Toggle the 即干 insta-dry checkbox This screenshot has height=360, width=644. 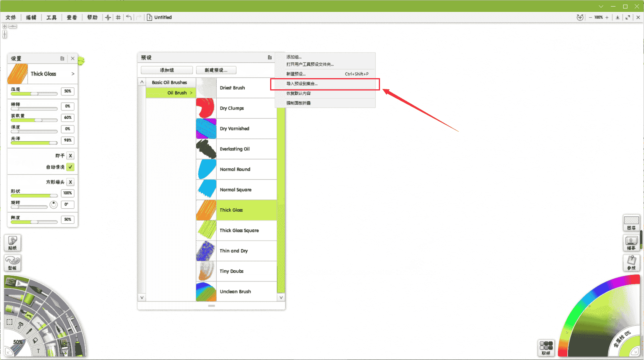(x=70, y=156)
